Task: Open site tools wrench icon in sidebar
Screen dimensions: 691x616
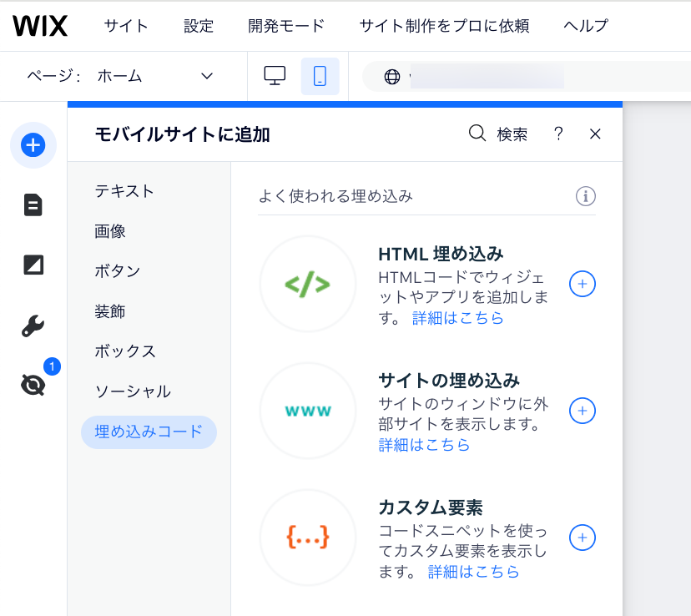Action: (33, 326)
